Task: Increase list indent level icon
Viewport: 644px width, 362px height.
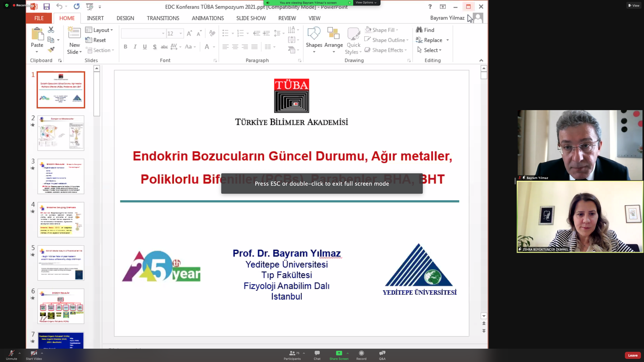Action: [267, 33]
